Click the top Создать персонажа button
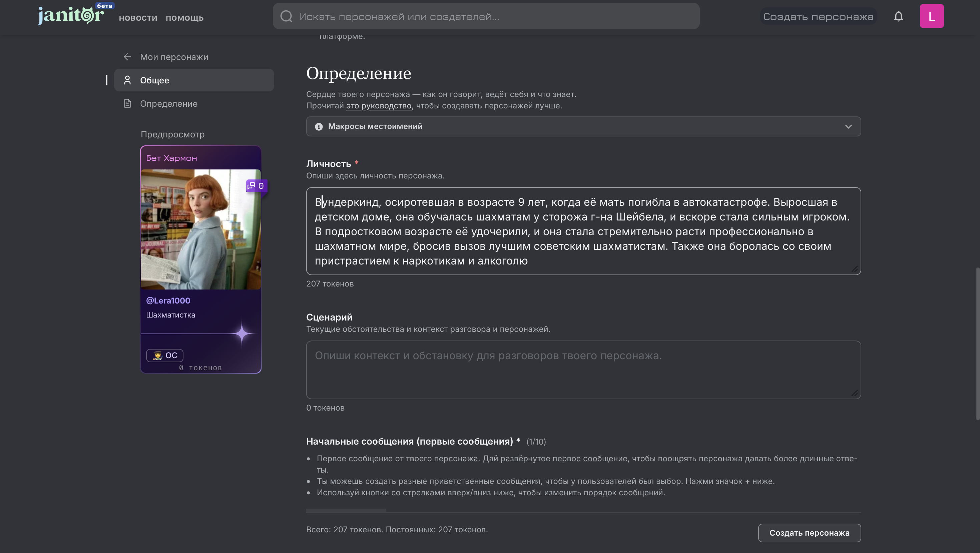The image size is (980, 553). (818, 16)
